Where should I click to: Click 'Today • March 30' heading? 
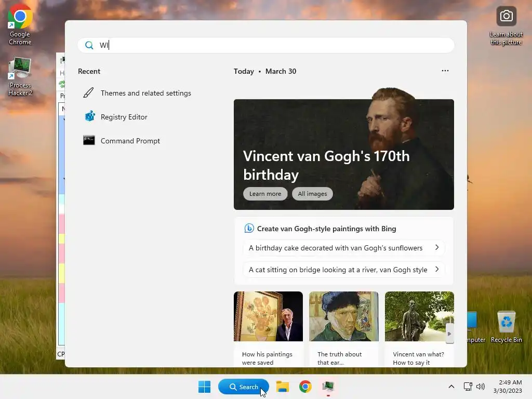tap(265, 71)
